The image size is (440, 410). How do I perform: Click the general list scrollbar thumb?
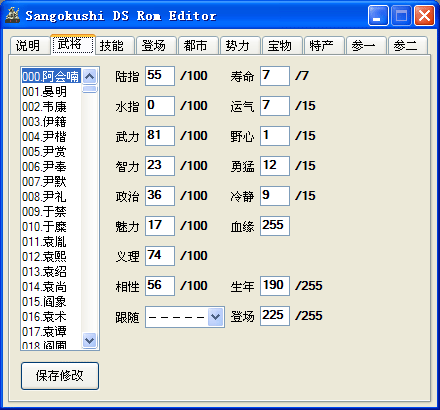[89, 89]
